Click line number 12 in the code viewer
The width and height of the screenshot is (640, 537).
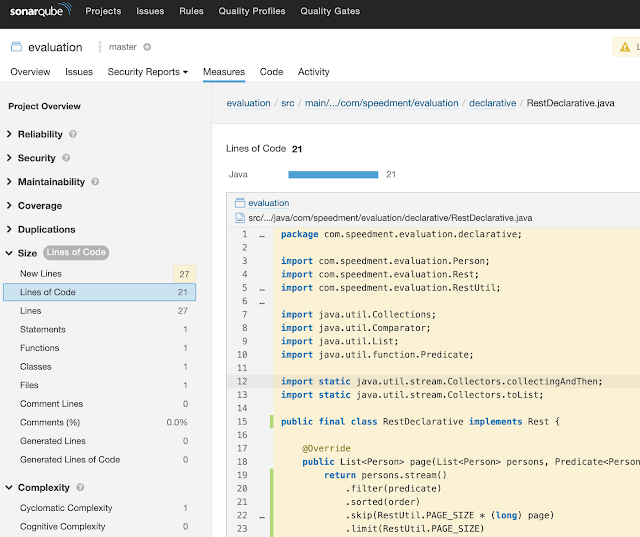pos(242,381)
